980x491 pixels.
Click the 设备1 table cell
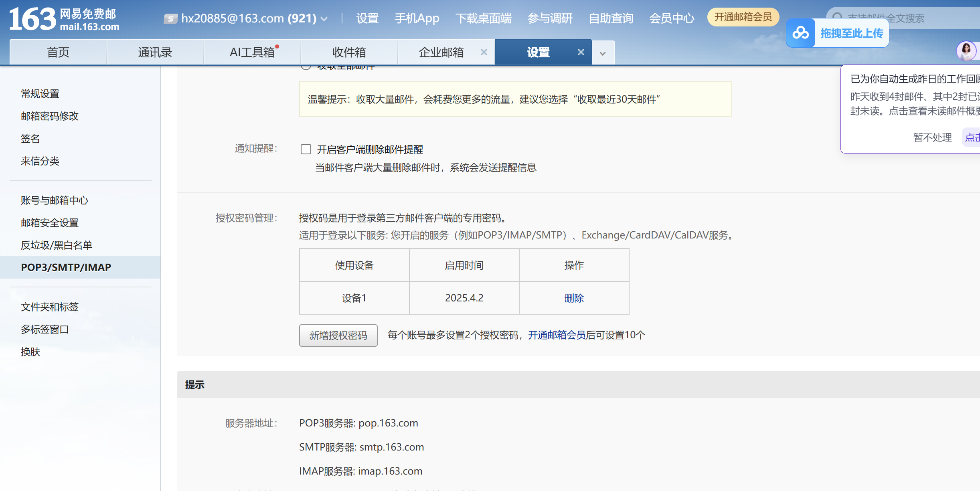(354, 298)
